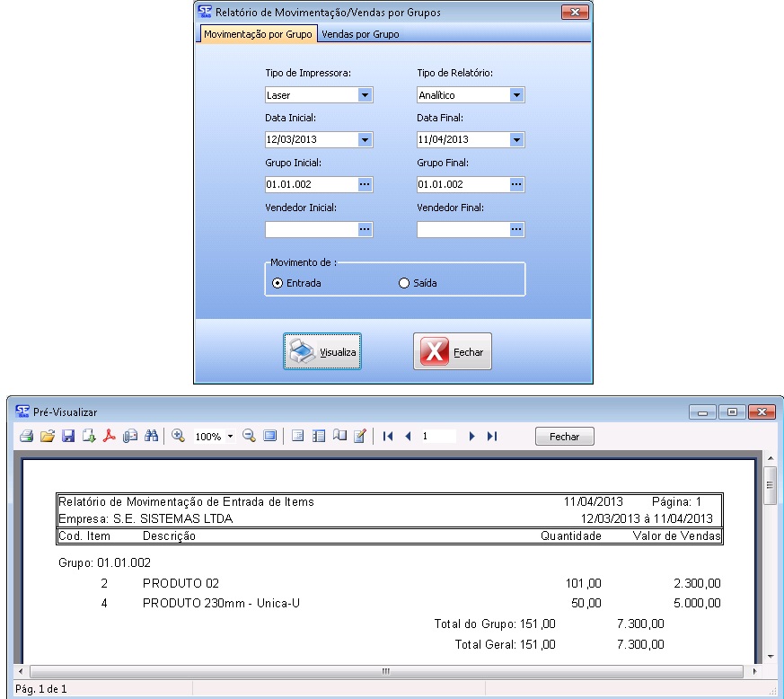Screen dimensions: 784x699
Task: Expand the Tipo de Impressora dropdown
Action: tap(365, 94)
